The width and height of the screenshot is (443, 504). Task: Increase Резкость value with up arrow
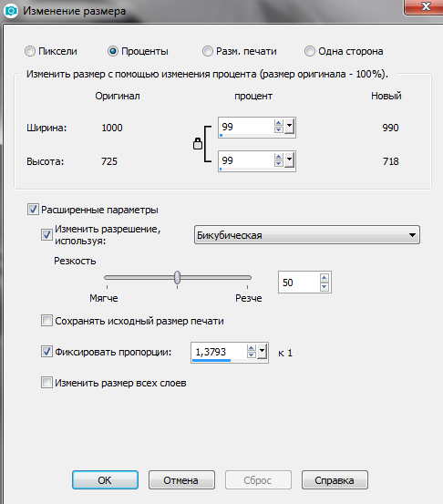(325, 278)
